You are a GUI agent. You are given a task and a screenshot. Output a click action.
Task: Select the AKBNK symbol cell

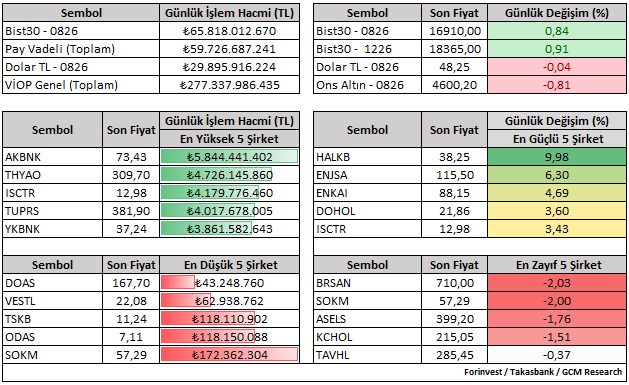click(53, 157)
